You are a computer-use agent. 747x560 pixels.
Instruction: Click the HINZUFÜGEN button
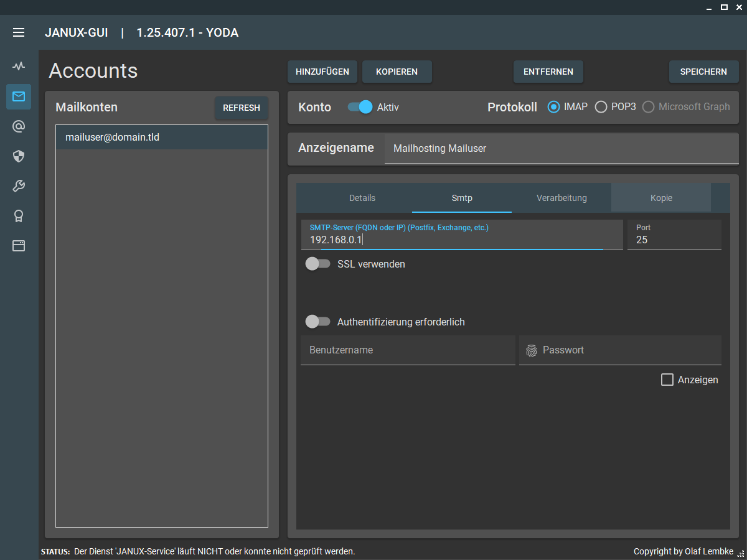(322, 72)
